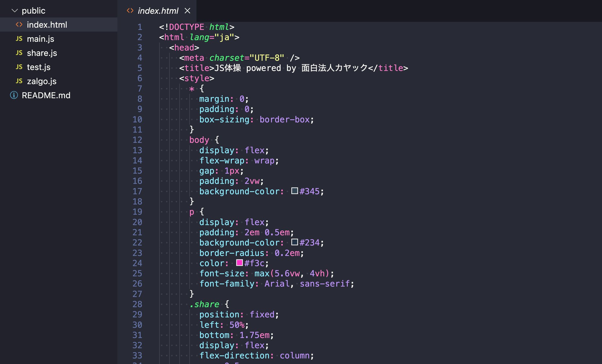This screenshot has height=364, width=602.
Task: Close the index.html editor tab
Action: 188,11
